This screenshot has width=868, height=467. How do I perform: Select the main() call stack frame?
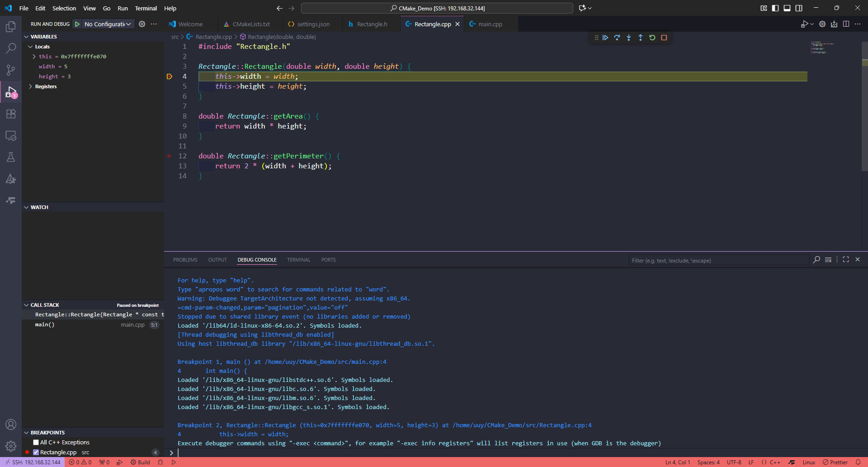click(45, 324)
